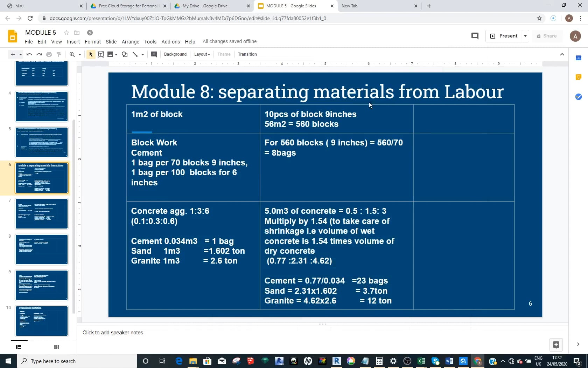Select slide 5 thumbnail
This screenshot has width=588, height=368.
point(42,142)
